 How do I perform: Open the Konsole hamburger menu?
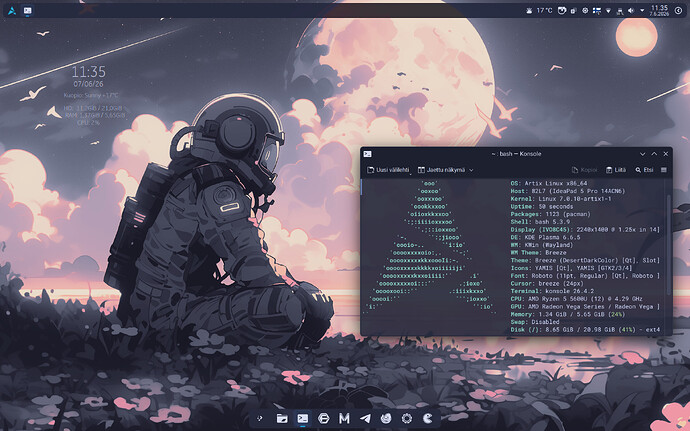pyautogui.click(x=664, y=170)
